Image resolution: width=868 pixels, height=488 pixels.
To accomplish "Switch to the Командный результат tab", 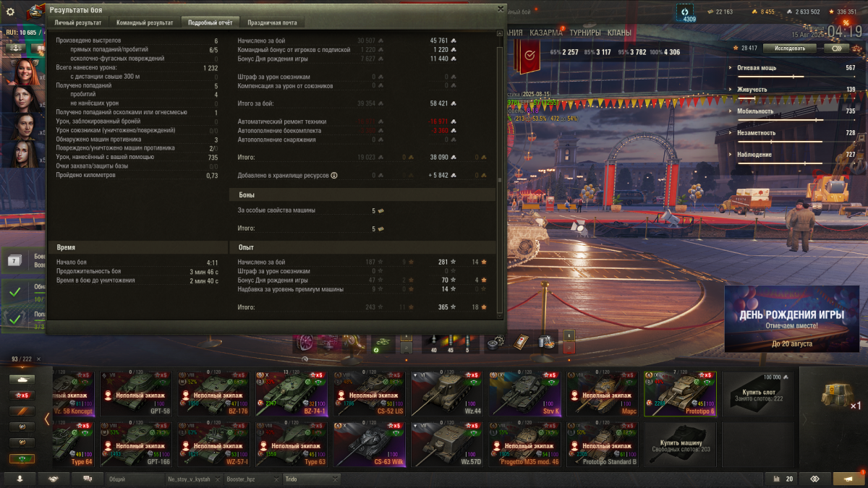I will coord(145,22).
